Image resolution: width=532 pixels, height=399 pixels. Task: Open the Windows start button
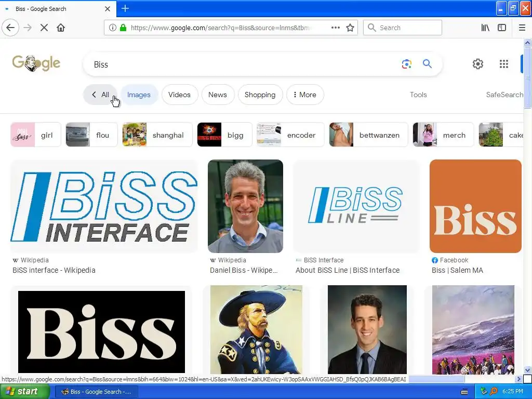tap(24, 391)
